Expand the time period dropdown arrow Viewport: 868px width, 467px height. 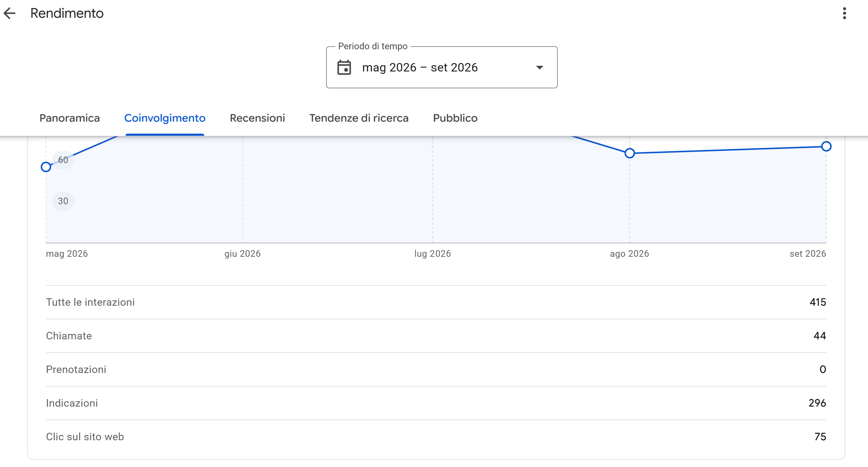coord(539,68)
